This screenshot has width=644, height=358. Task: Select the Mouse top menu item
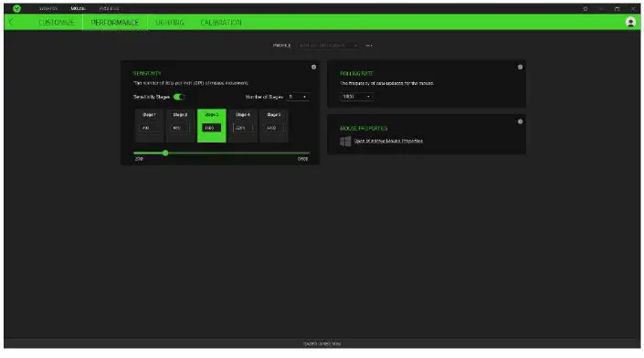pos(78,8)
